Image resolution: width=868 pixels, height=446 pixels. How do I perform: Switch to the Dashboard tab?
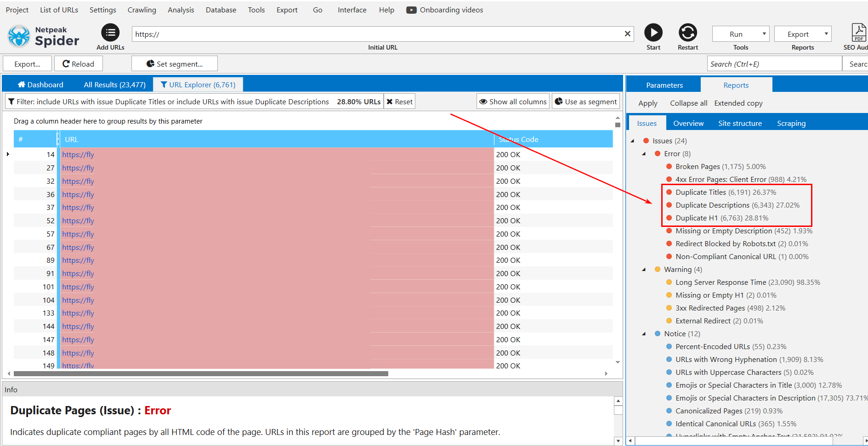(40, 84)
